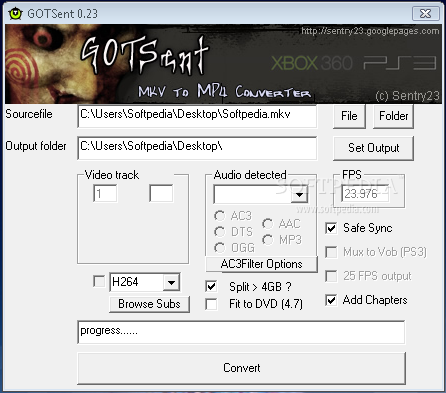
Task: Select the AC3 audio radio button
Action: coord(219,216)
